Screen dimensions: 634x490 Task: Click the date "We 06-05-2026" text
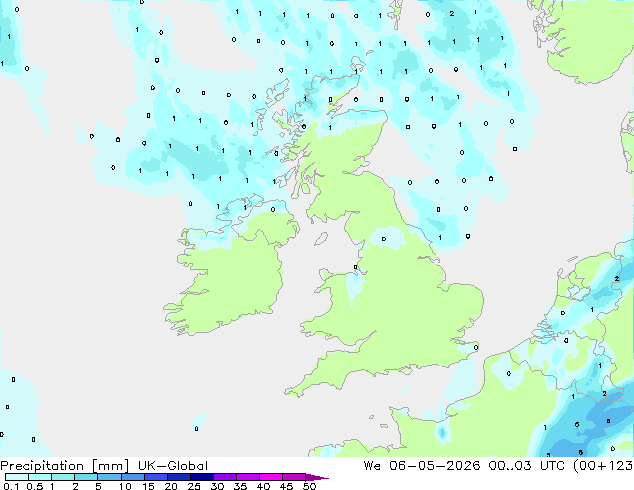coord(422,466)
